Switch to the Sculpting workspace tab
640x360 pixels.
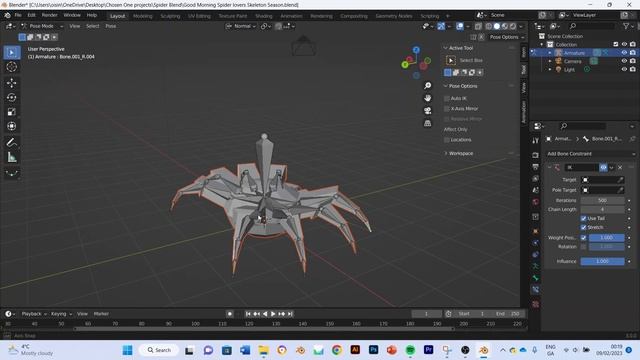(170, 16)
